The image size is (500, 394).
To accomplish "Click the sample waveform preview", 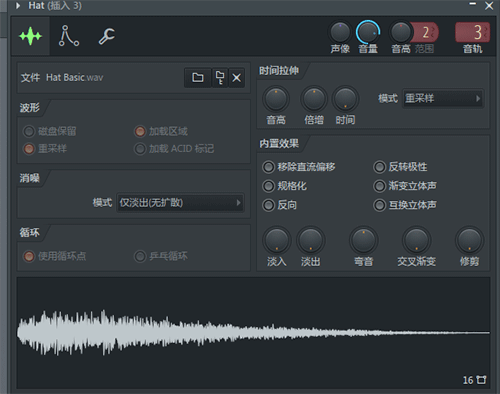I will click(x=253, y=333).
